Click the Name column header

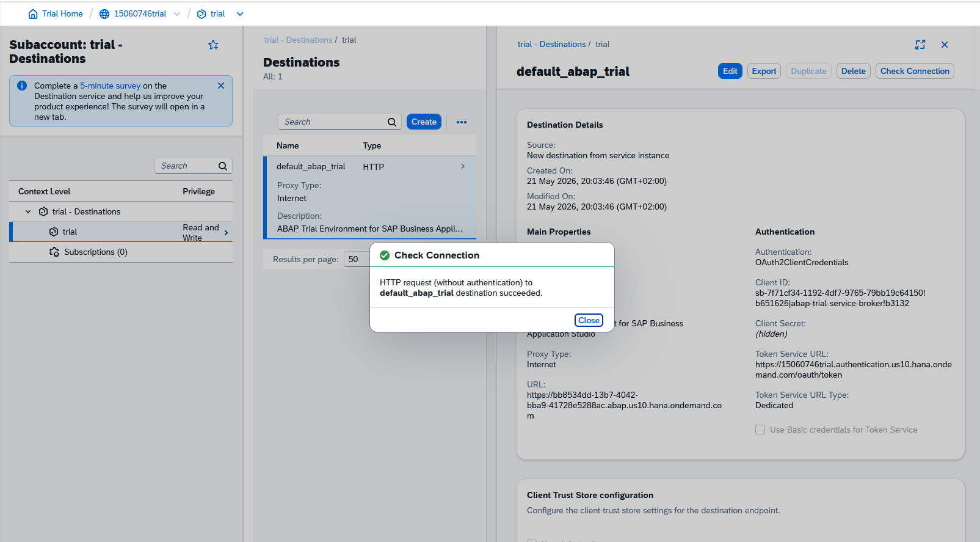288,145
